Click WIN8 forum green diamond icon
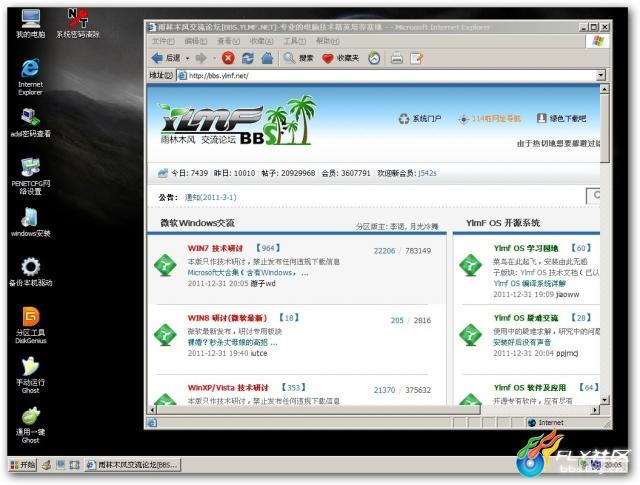This screenshot has height=485, width=640. click(x=165, y=335)
